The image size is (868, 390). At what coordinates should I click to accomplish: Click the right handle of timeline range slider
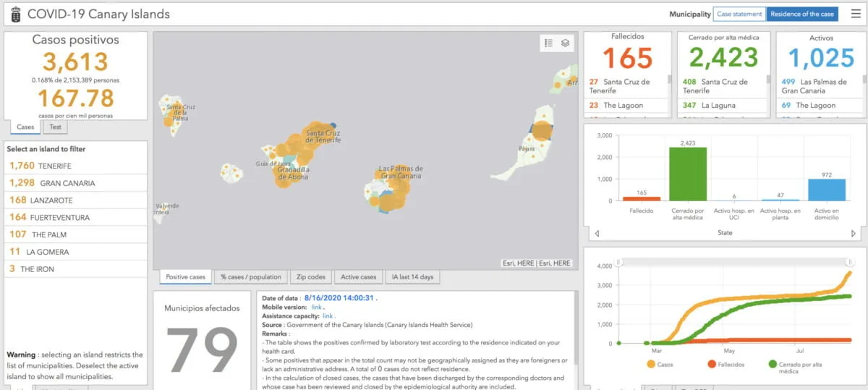851,261
